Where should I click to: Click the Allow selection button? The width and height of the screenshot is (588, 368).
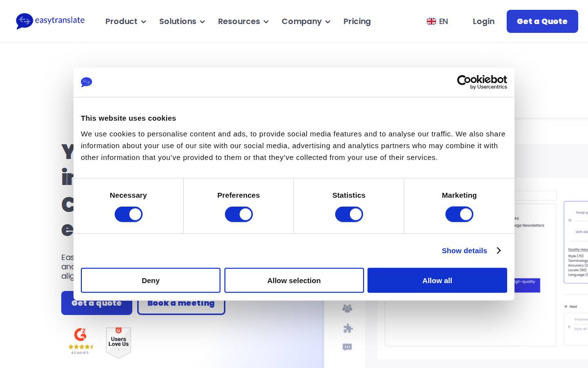pyautogui.click(x=294, y=280)
